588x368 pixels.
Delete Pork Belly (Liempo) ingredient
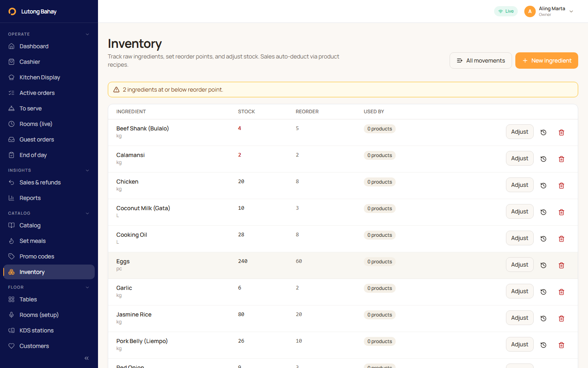pos(561,345)
